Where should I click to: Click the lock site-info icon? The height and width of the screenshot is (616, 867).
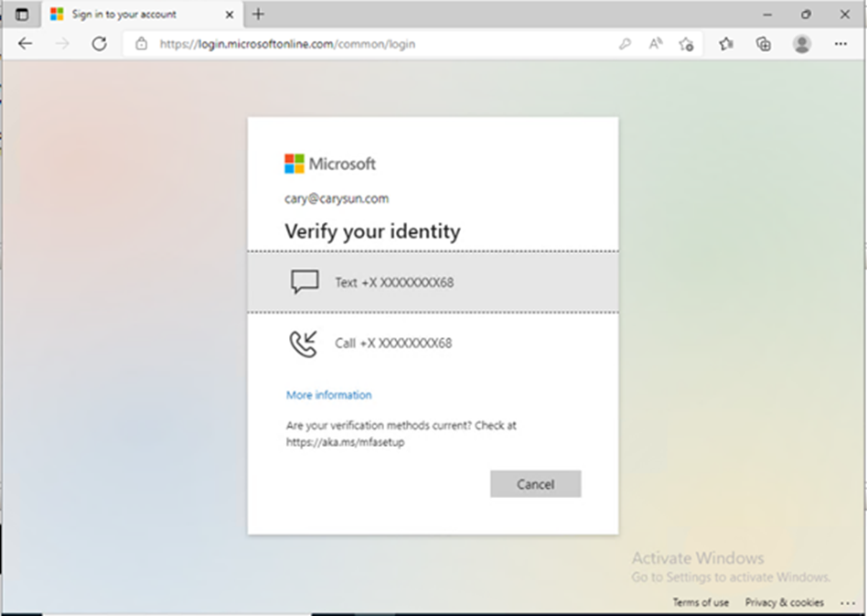tap(142, 44)
